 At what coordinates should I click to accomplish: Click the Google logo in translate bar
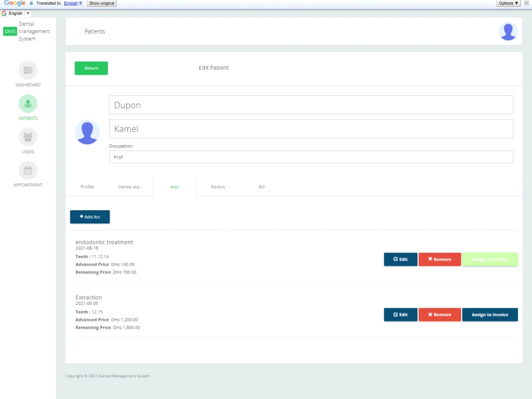pos(14,3)
